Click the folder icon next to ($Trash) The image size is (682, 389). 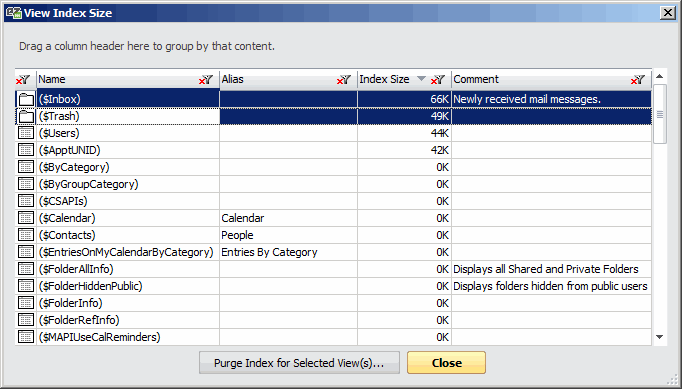pos(26,117)
